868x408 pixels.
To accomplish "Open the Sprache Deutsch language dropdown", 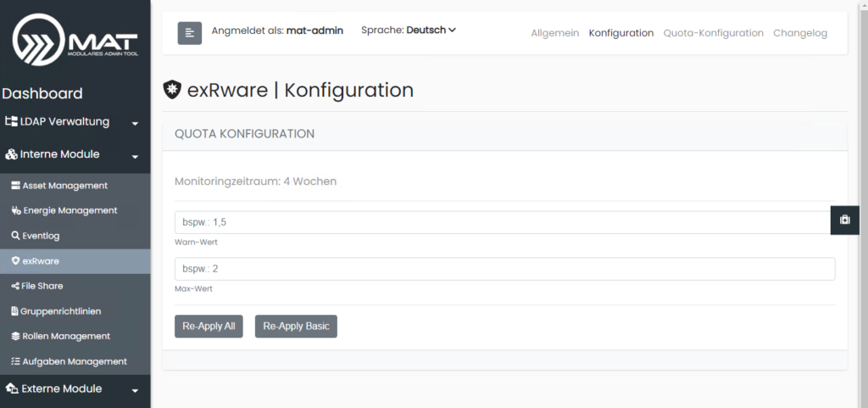I will 409,30.
